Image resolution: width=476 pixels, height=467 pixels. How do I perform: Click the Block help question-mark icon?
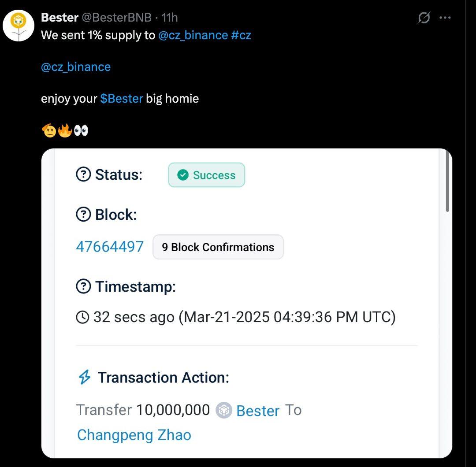83,215
